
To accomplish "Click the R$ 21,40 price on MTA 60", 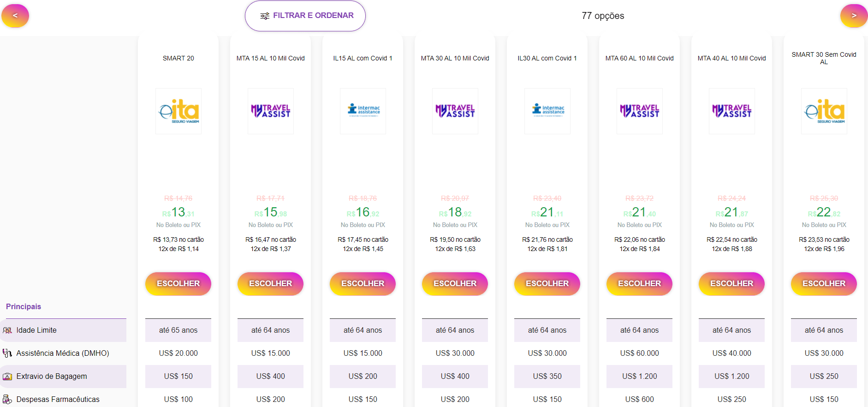I will 640,212.
